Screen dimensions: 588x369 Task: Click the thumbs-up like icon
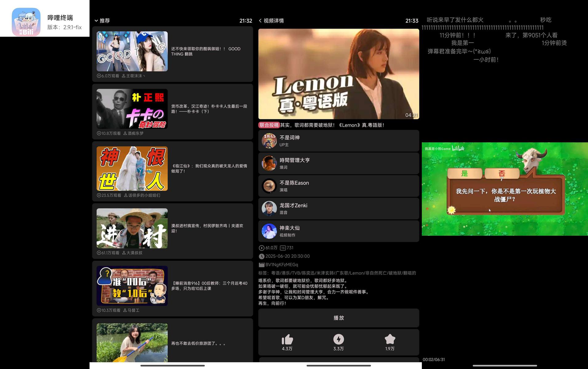[x=287, y=339]
